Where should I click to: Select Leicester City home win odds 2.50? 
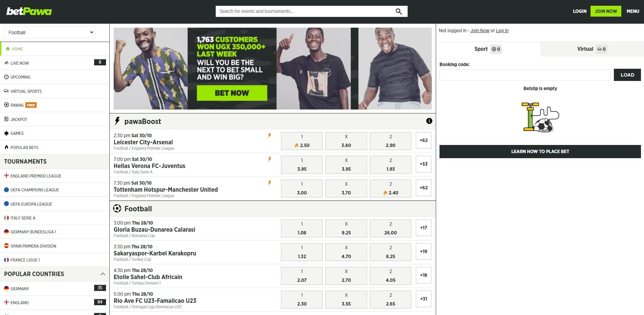point(302,141)
